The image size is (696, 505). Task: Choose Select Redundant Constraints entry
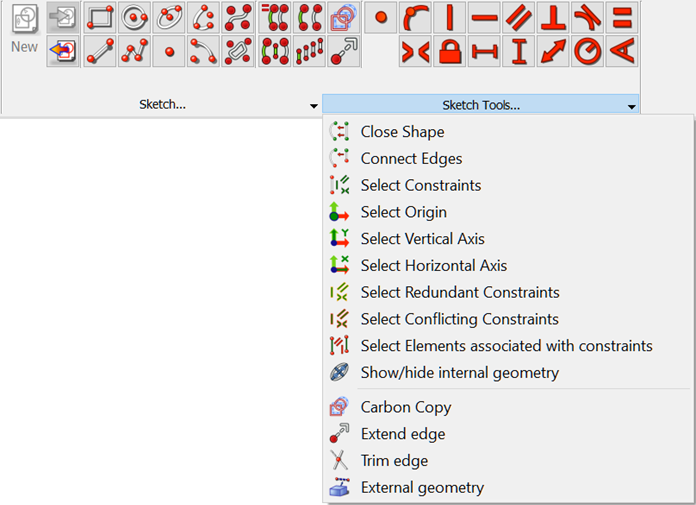(508, 292)
